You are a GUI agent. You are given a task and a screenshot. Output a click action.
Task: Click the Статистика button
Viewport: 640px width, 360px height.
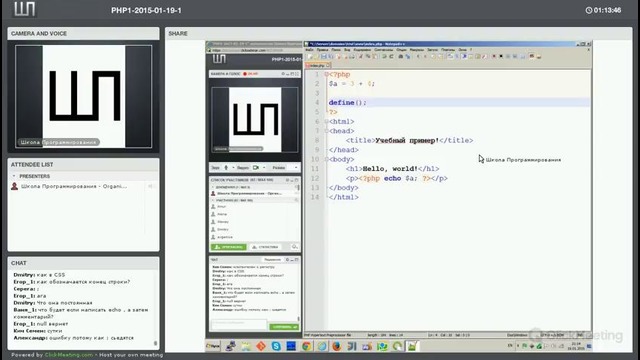266,247
